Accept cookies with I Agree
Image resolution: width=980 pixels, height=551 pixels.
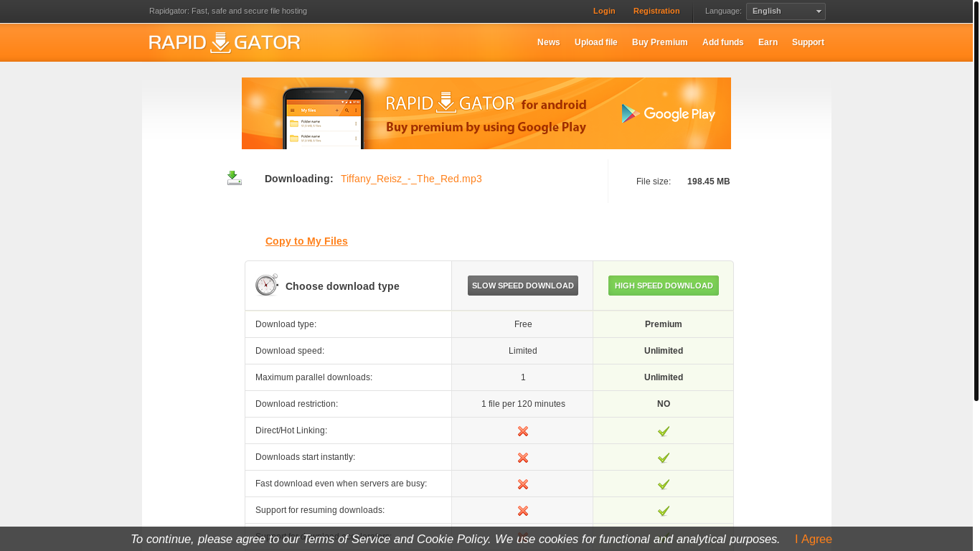pyautogui.click(x=814, y=539)
